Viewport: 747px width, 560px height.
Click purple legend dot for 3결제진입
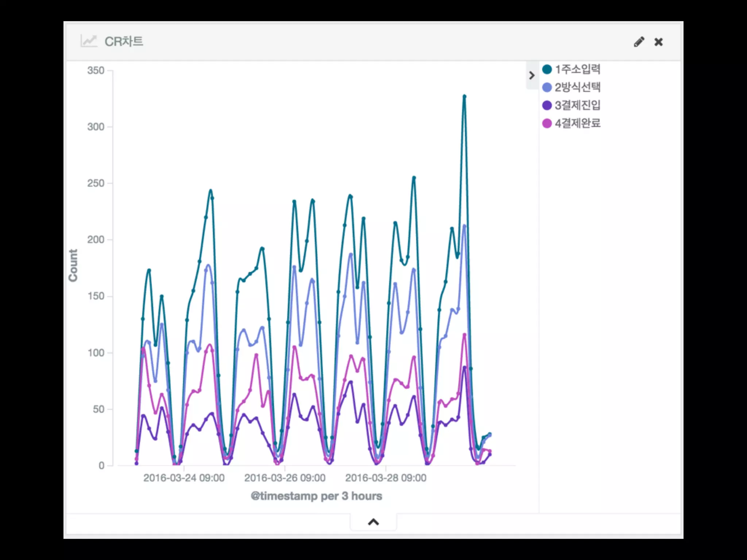[547, 105]
